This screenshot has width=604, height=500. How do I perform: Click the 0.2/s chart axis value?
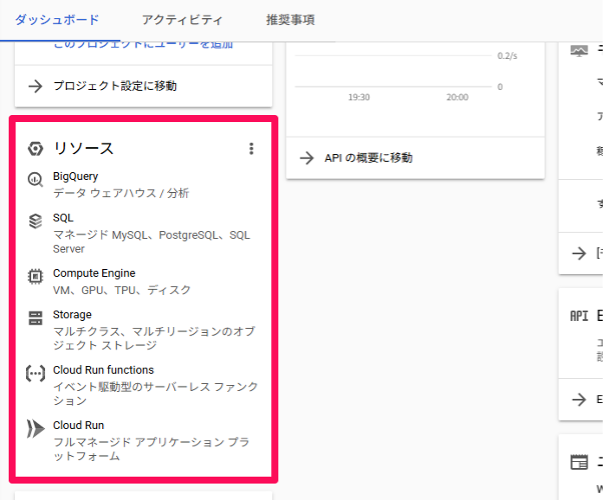507,56
